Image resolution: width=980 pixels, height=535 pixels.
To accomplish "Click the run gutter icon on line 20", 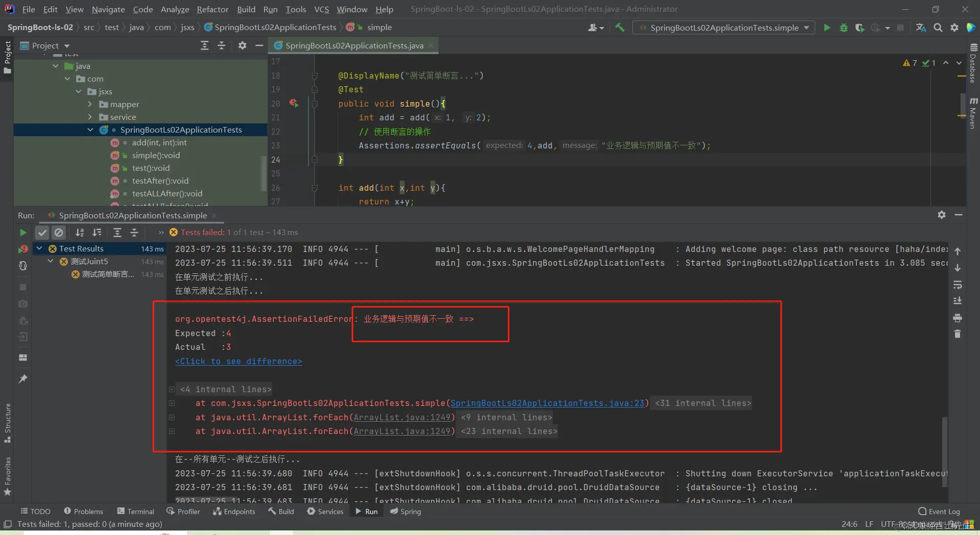I will [x=293, y=103].
